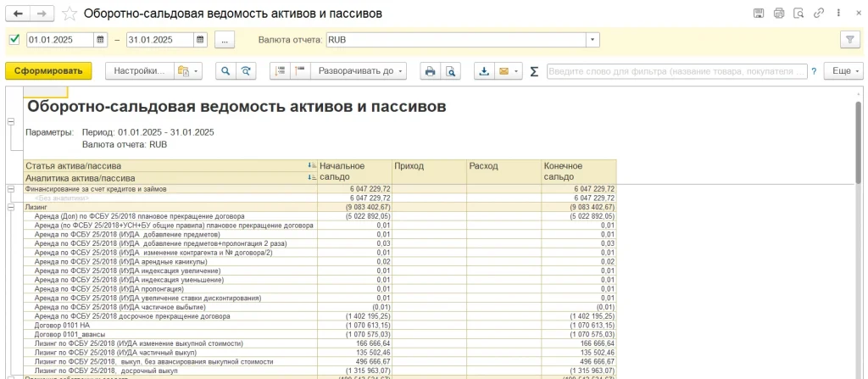Click the funnel filter icon

tap(849, 40)
